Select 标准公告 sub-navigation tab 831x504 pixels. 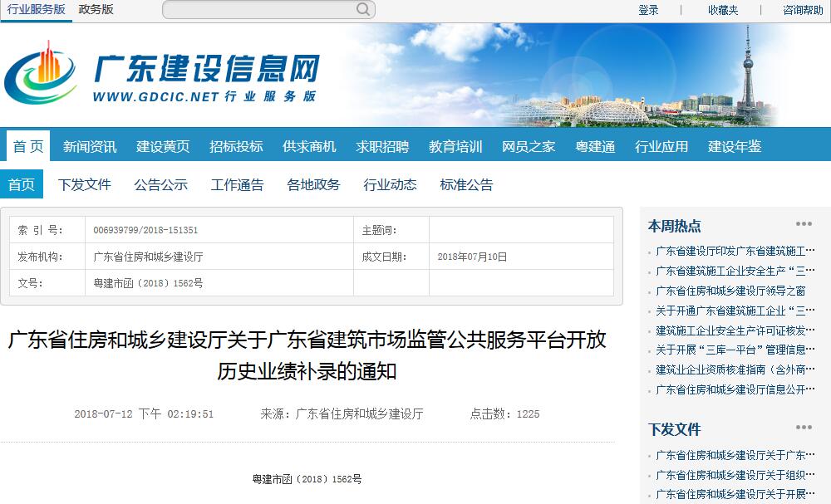point(466,185)
